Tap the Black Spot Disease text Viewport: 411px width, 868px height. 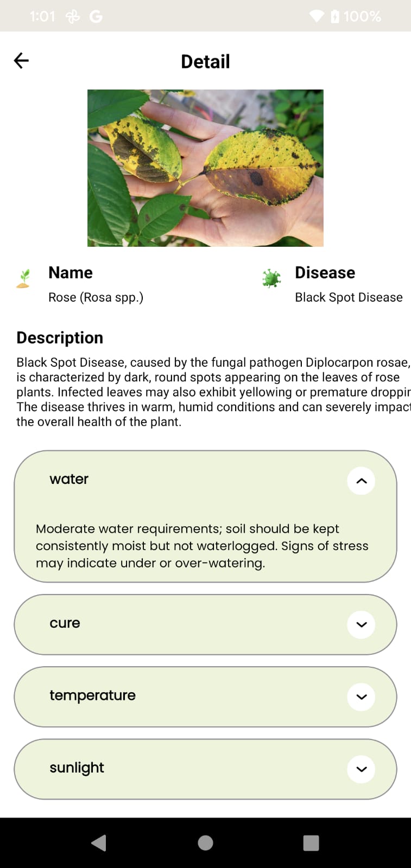349,297
